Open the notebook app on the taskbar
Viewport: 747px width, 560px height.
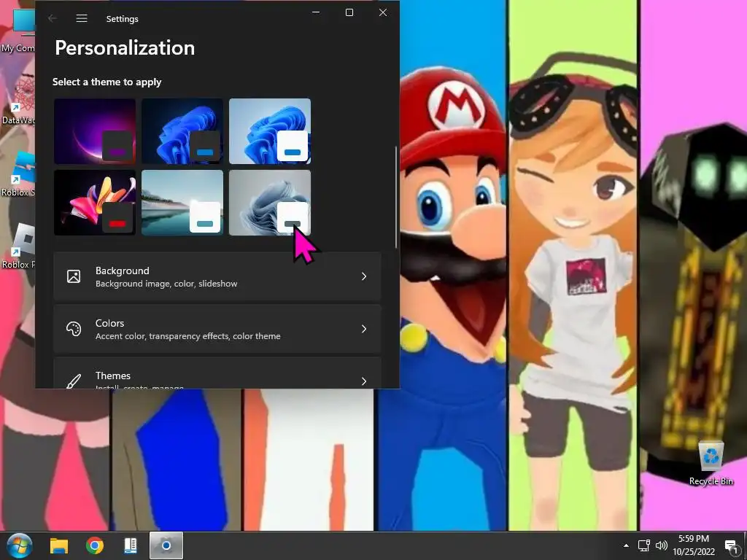131,545
